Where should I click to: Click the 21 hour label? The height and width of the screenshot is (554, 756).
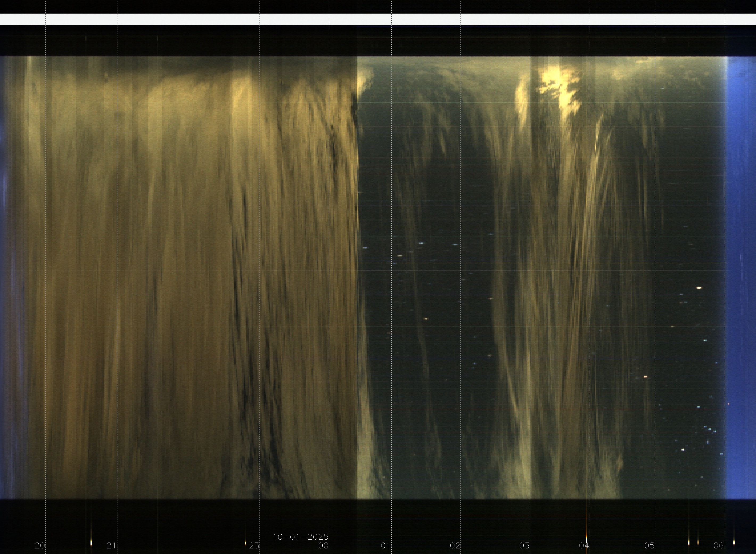point(111,546)
